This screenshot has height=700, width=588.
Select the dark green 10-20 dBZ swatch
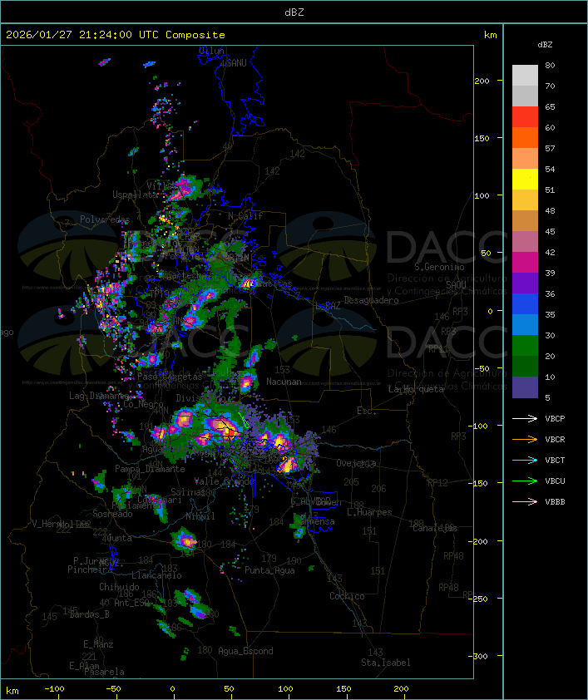pyautogui.click(x=525, y=367)
